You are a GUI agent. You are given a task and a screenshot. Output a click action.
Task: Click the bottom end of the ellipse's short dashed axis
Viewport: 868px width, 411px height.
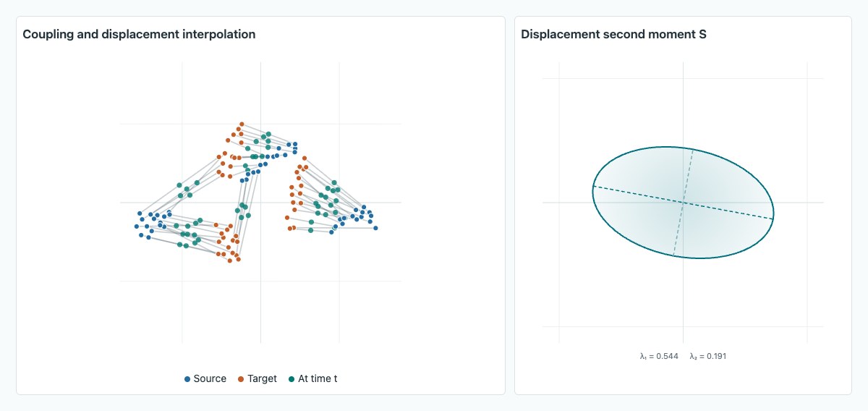coord(674,255)
